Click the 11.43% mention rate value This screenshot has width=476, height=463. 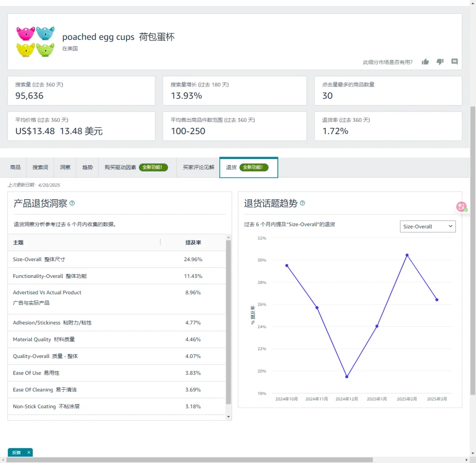click(193, 276)
